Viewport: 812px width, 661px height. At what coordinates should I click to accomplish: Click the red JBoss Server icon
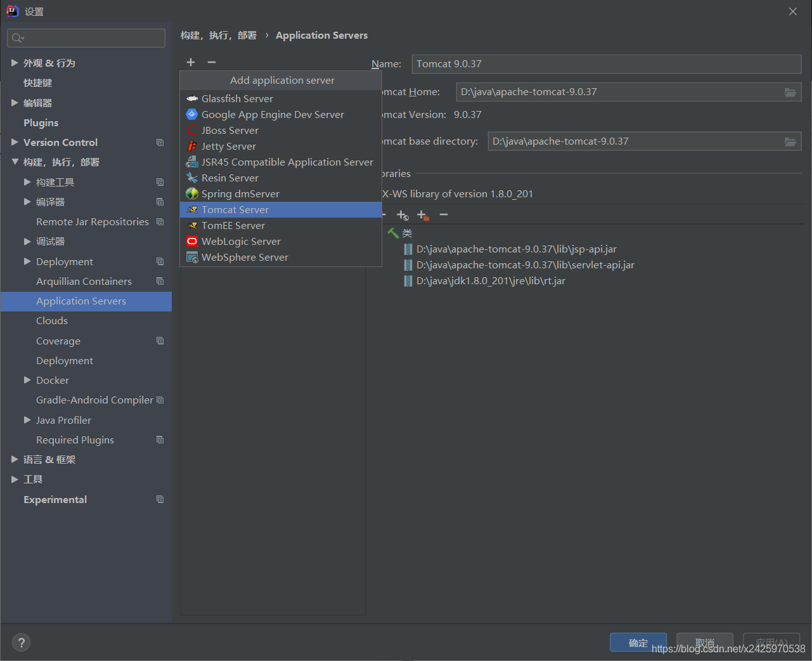(192, 130)
